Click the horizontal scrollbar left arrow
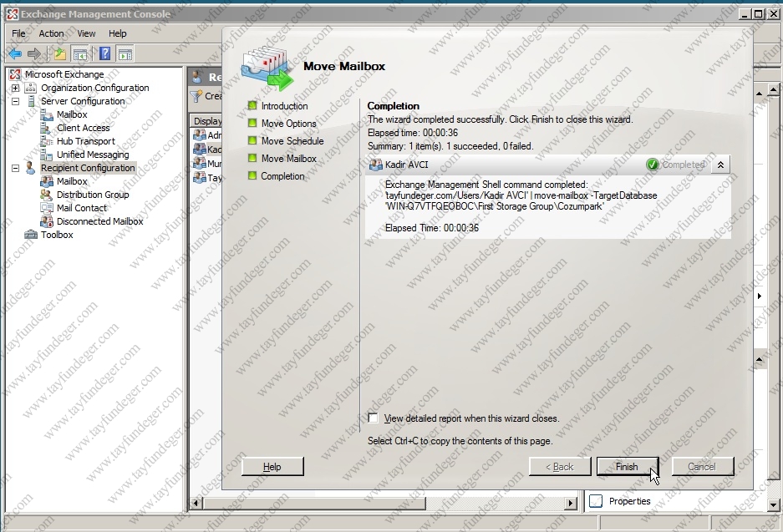Viewport: 783px width, 532px height. [x=196, y=503]
